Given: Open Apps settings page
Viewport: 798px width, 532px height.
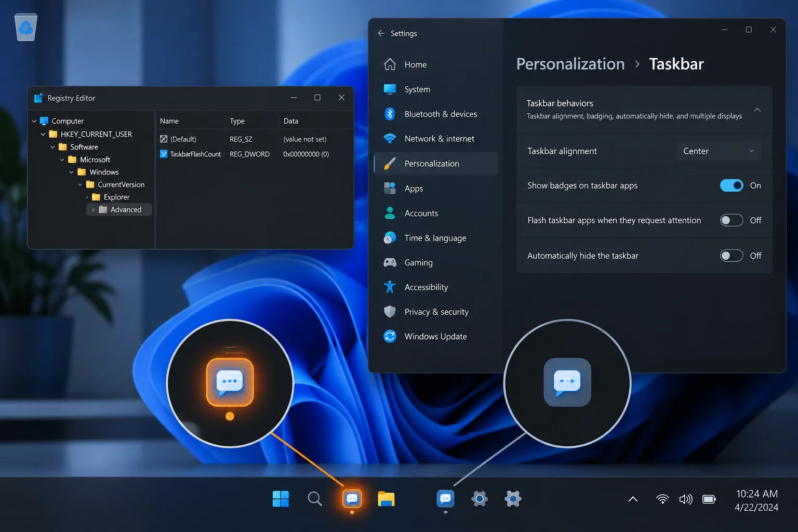Looking at the screenshot, I should click(x=436, y=188).
